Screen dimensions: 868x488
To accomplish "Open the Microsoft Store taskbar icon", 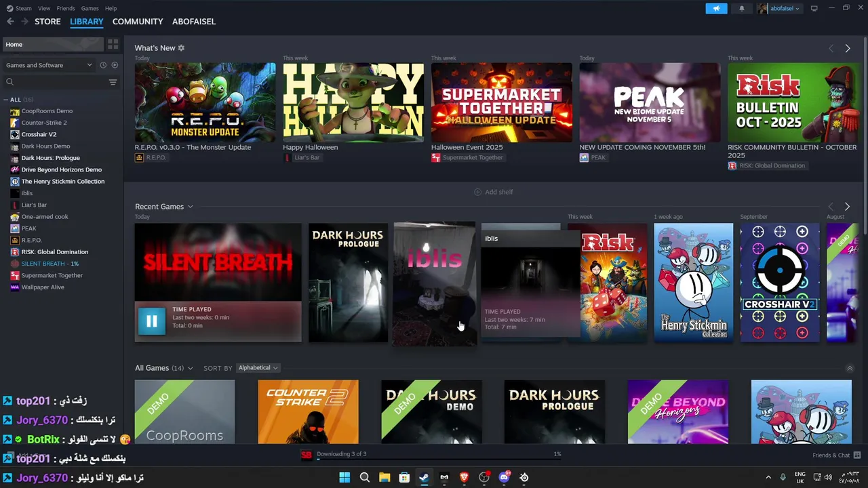I will [x=404, y=477].
